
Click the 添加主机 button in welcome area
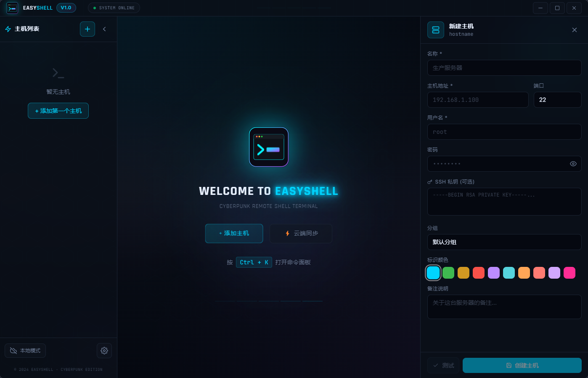[234, 233]
